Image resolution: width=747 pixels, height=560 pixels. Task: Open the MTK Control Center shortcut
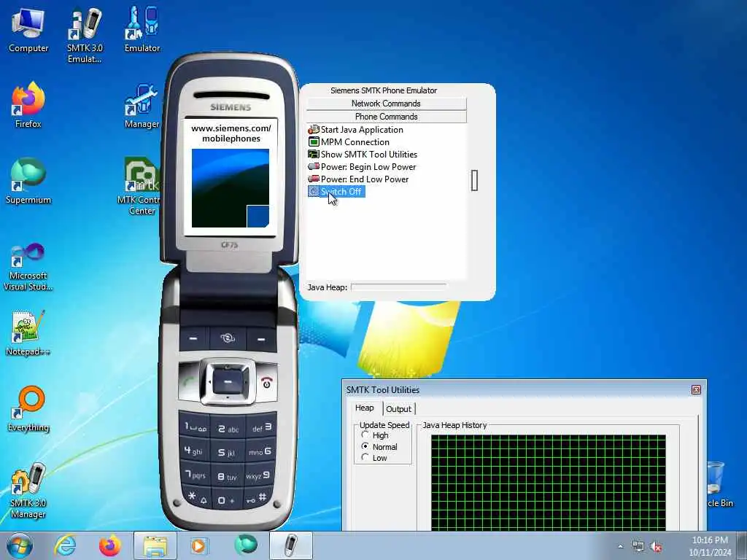[x=141, y=186]
